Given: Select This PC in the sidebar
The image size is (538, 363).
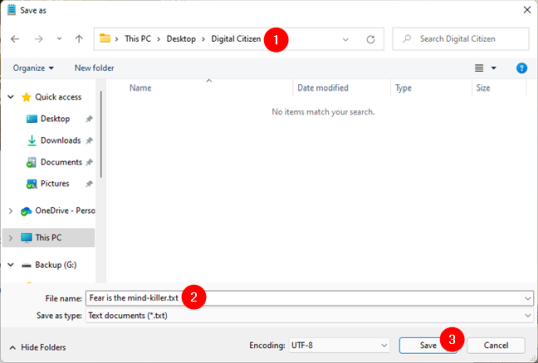Looking at the screenshot, I should 48,238.
